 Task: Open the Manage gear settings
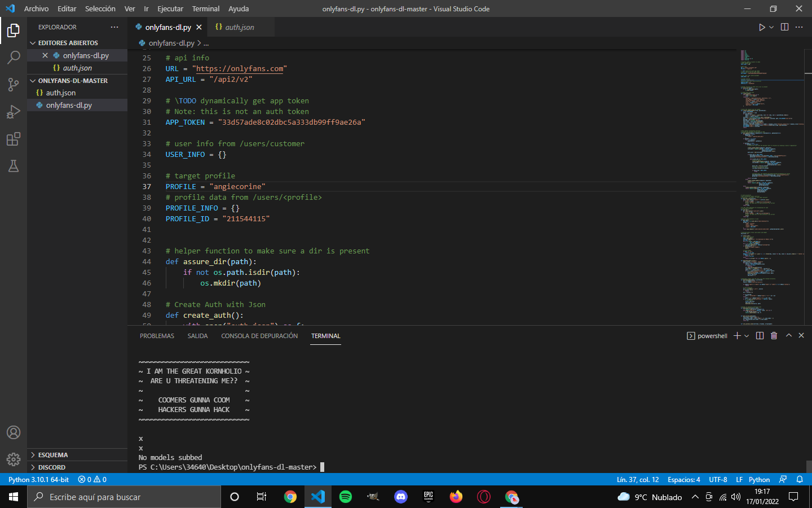tap(14, 459)
